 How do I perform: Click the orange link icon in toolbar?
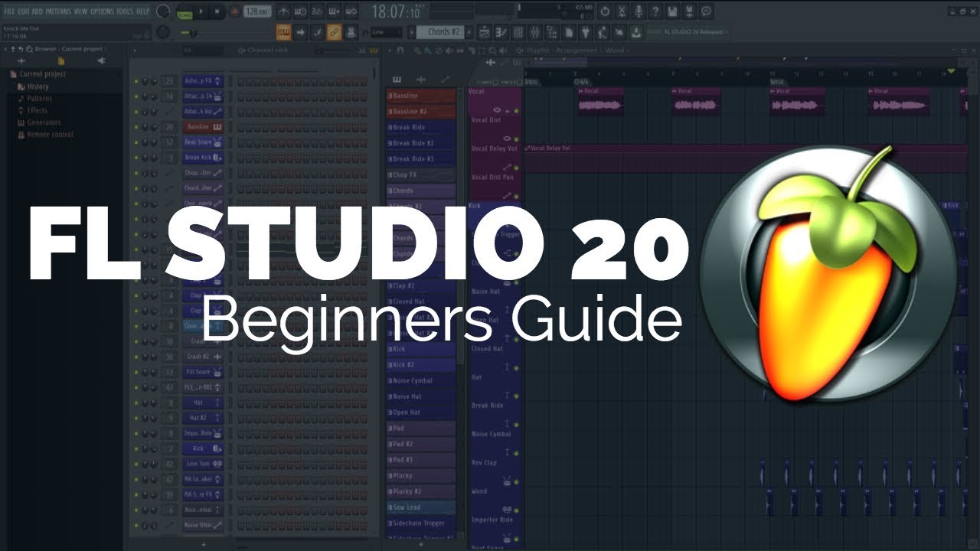334,32
